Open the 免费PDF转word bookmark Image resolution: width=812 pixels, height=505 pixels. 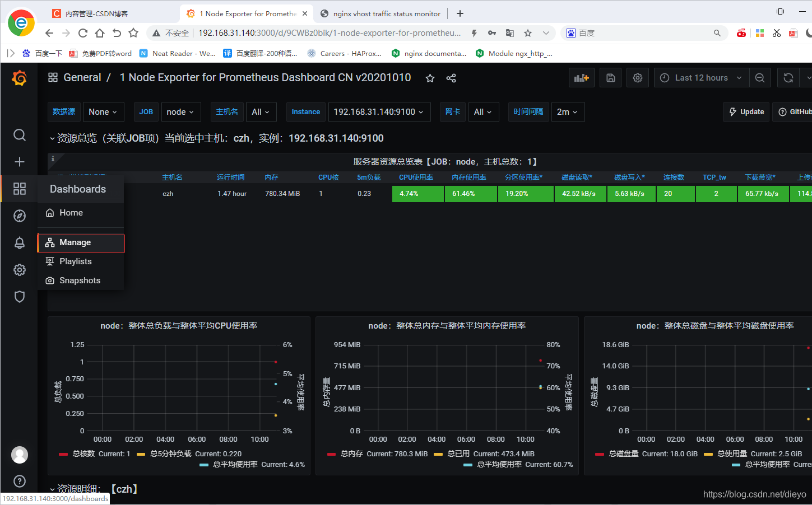(x=100, y=54)
